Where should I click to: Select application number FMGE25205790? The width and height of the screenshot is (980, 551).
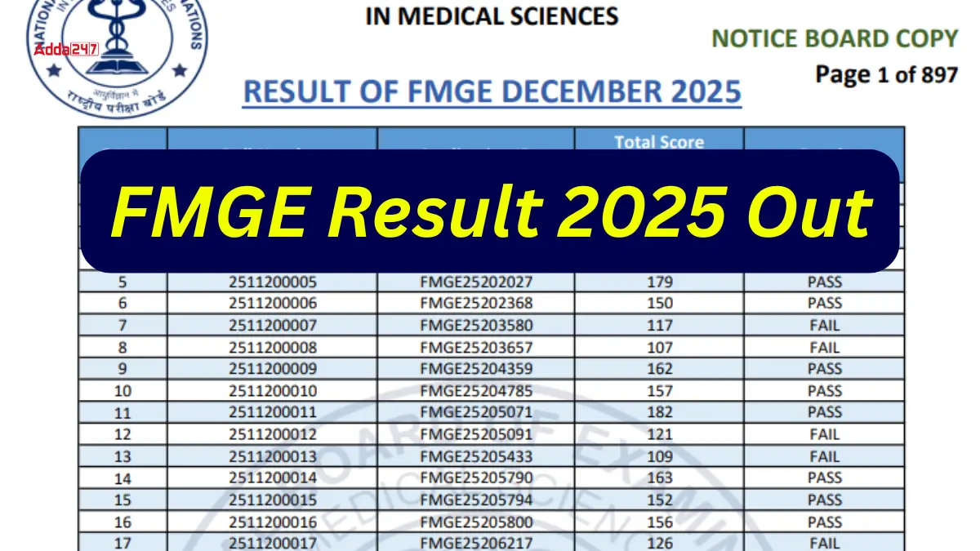pos(475,478)
